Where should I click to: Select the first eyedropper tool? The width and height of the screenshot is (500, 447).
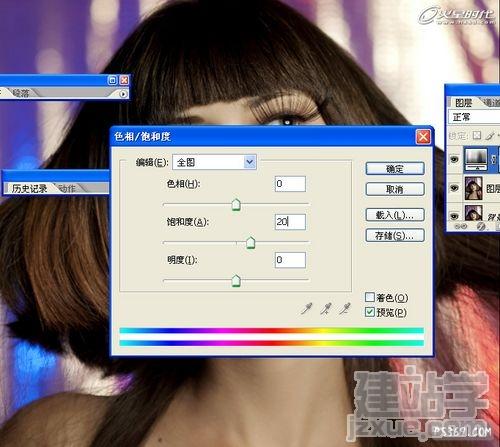[307, 309]
